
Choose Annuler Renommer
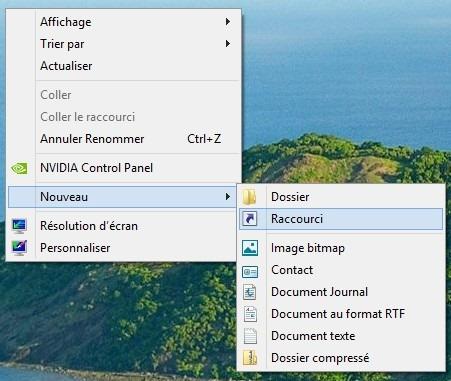[x=124, y=139]
